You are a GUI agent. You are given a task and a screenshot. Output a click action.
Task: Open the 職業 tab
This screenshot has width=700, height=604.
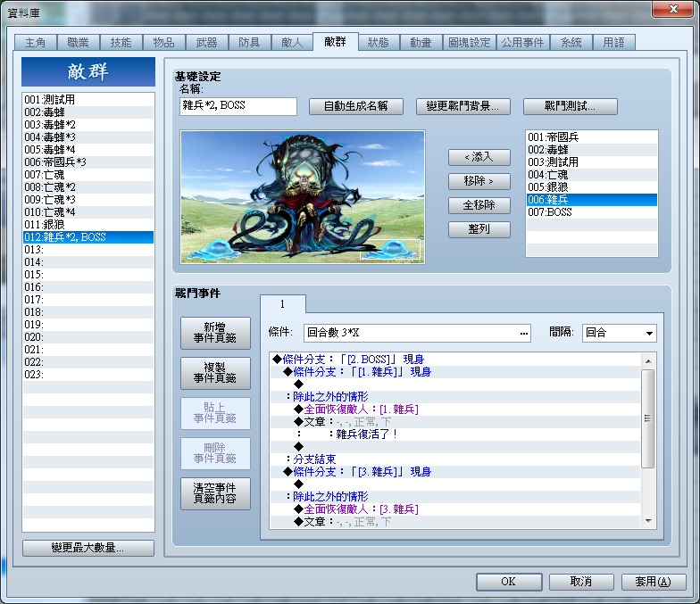click(x=79, y=43)
